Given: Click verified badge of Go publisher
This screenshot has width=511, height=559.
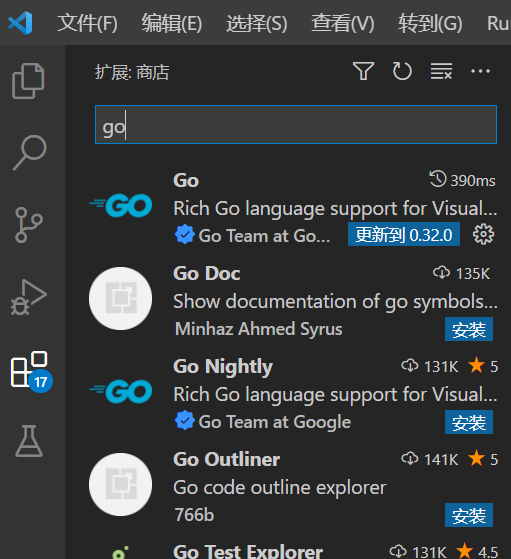Looking at the screenshot, I should click(x=185, y=235).
